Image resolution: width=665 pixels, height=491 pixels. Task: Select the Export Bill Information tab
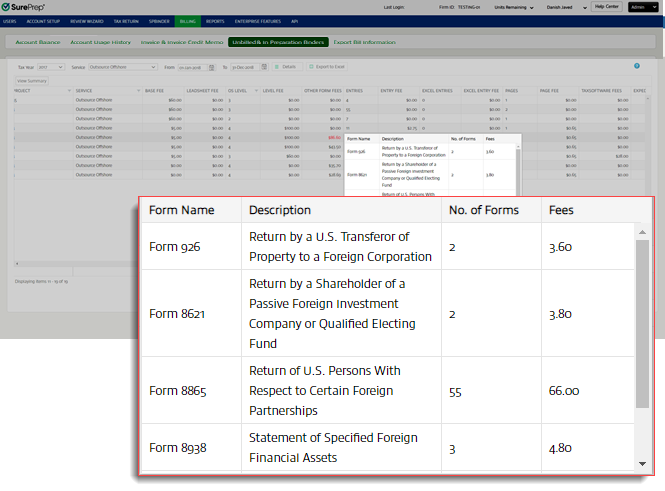(364, 42)
